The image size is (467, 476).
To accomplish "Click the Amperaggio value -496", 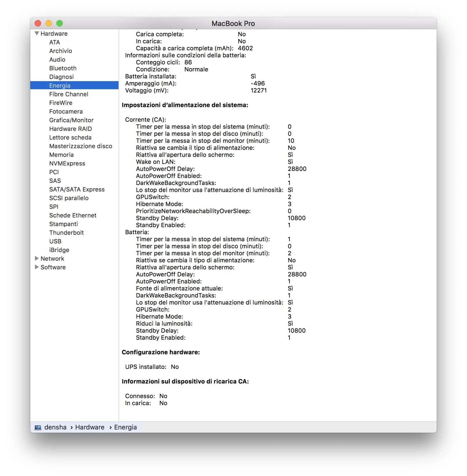I will 258,84.
